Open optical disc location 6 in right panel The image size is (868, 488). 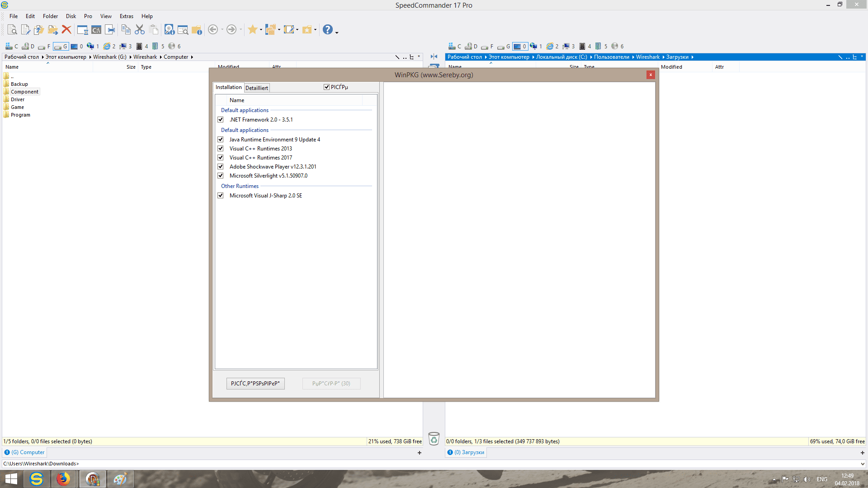point(618,46)
